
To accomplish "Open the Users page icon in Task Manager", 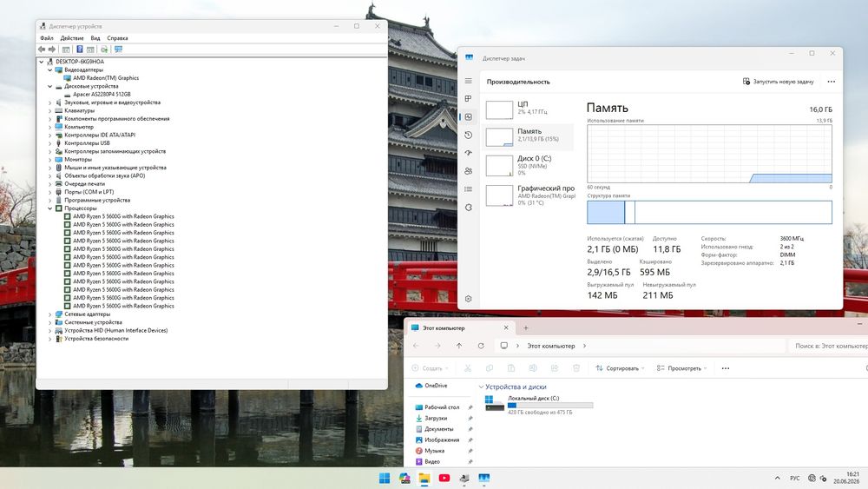I will click(x=469, y=171).
